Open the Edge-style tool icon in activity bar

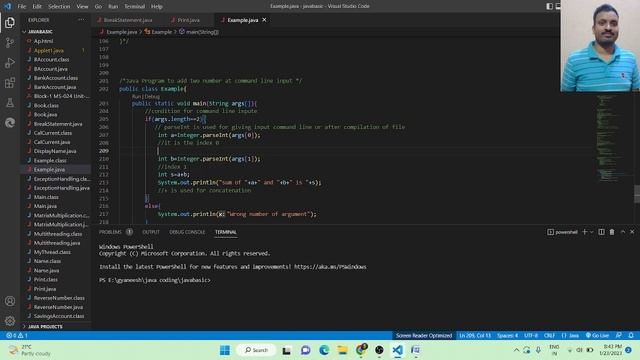coord(10,122)
